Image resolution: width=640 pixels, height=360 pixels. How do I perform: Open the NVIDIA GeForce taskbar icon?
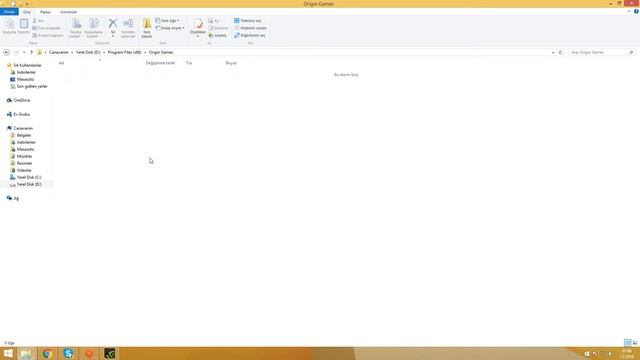(109, 353)
